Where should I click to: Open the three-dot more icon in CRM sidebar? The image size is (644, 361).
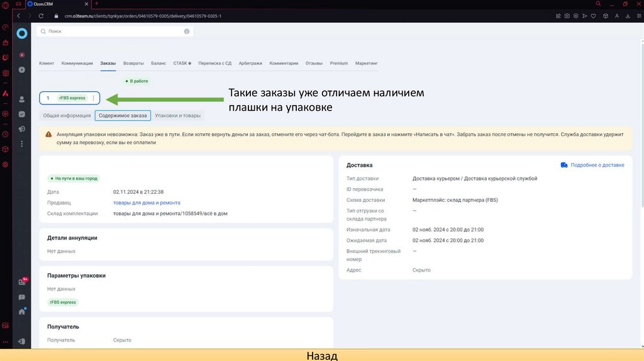click(22, 144)
